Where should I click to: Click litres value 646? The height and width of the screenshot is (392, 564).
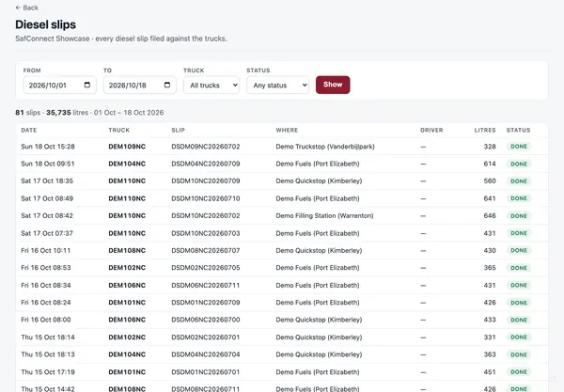coord(490,216)
